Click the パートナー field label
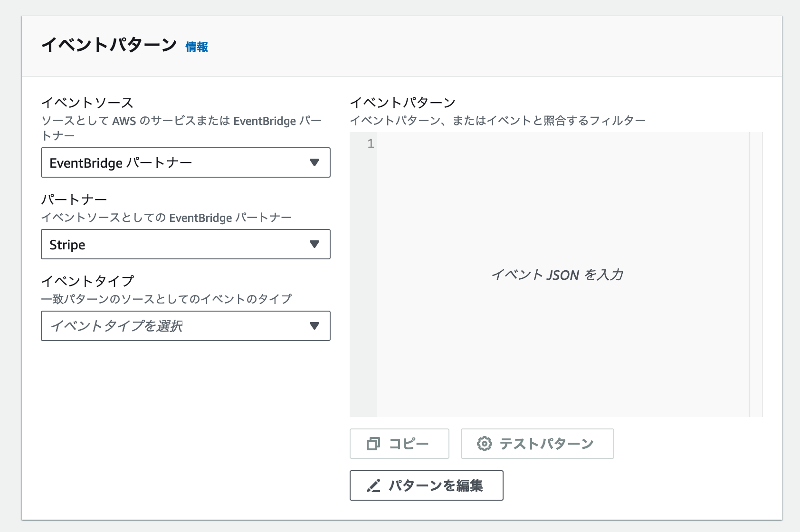The image size is (800, 532). click(x=74, y=199)
